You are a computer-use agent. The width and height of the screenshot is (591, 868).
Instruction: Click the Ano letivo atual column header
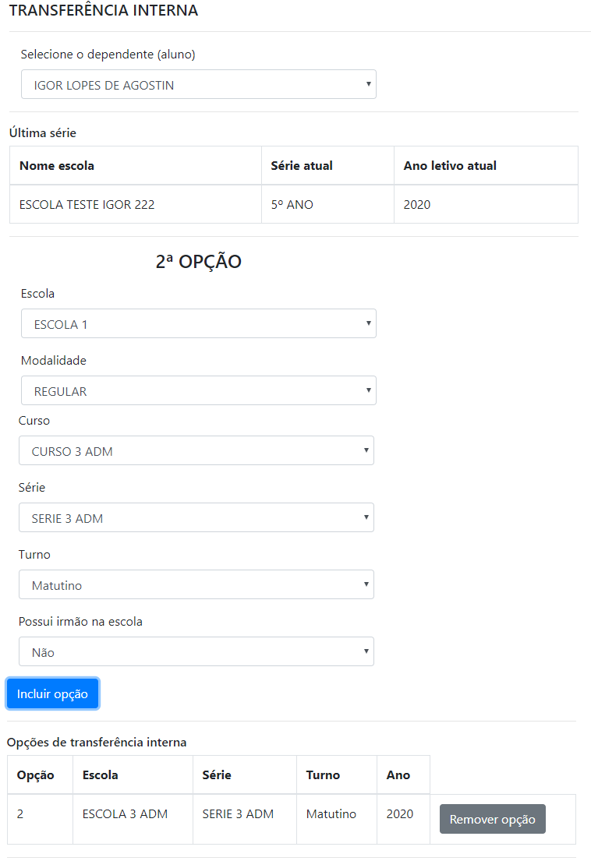450,166
